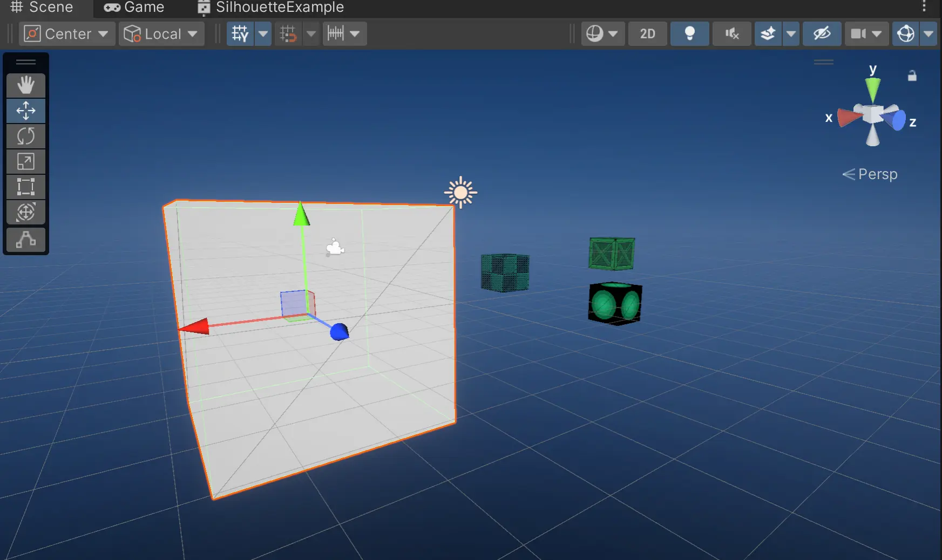Viewport: 942px width, 560px height.
Task: Click the green Y axis move arrow
Action: tap(301, 214)
